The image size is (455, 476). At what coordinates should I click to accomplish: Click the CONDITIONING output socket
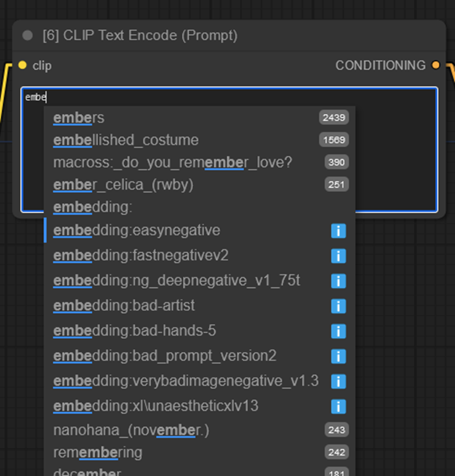435,66
